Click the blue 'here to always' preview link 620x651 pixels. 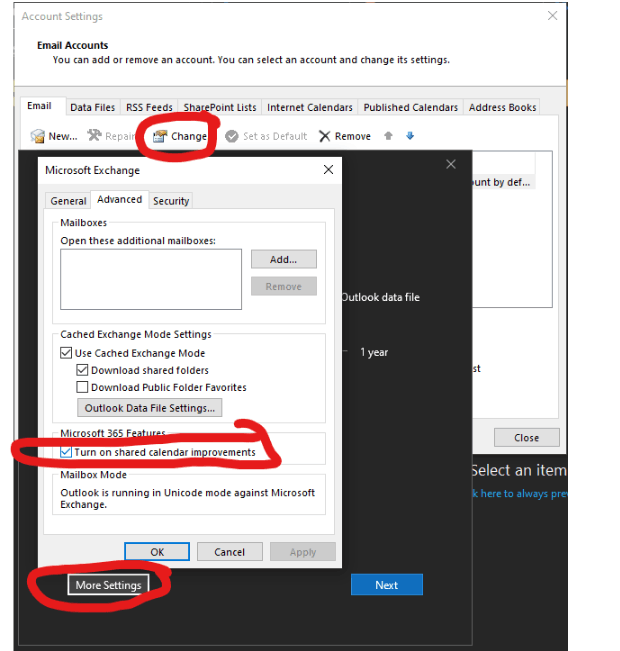pyautogui.click(x=515, y=493)
